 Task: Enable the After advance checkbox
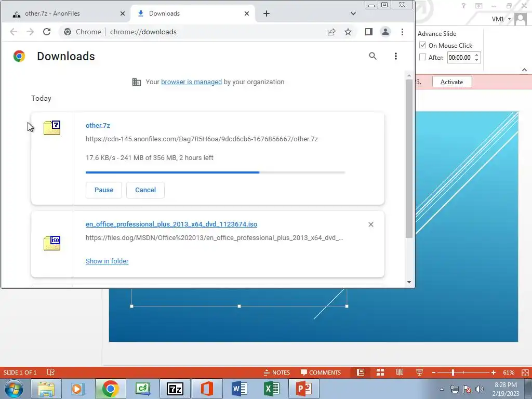[422, 57]
